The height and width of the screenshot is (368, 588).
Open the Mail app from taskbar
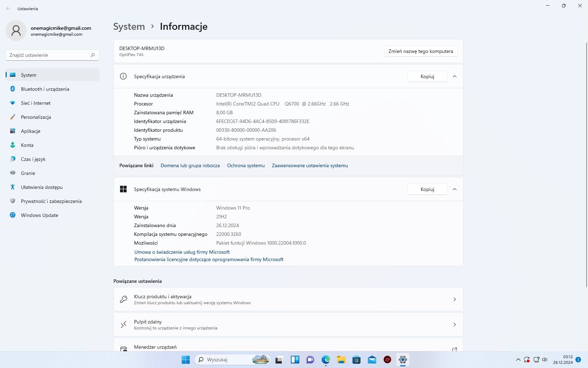(372, 360)
